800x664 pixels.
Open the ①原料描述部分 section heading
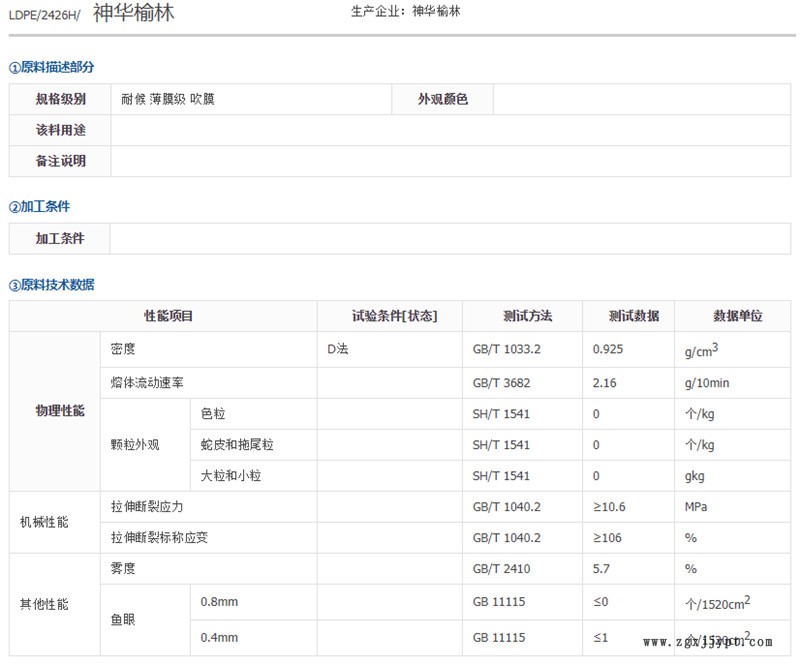point(52,67)
